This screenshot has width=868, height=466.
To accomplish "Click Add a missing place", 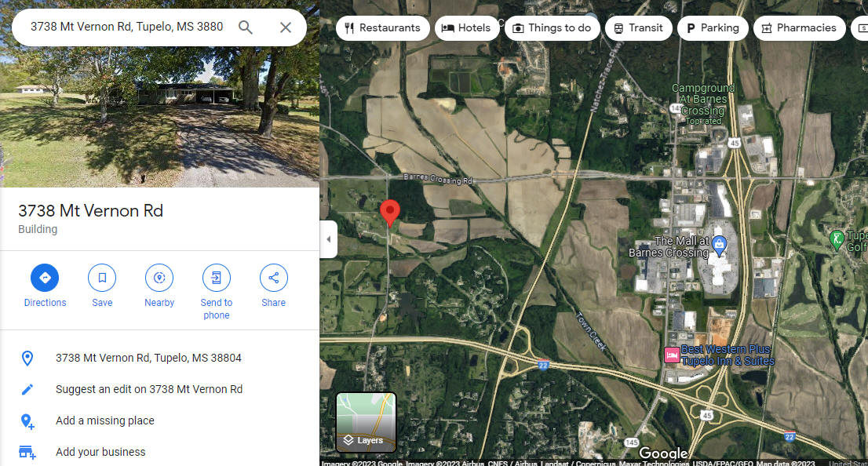I will tap(104, 420).
